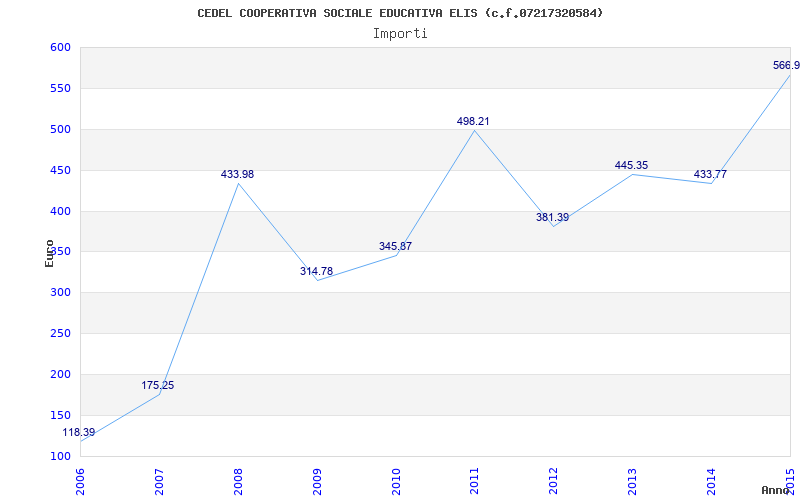
Task: Click the 2011 x-axis label
Action: tap(474, 482)
